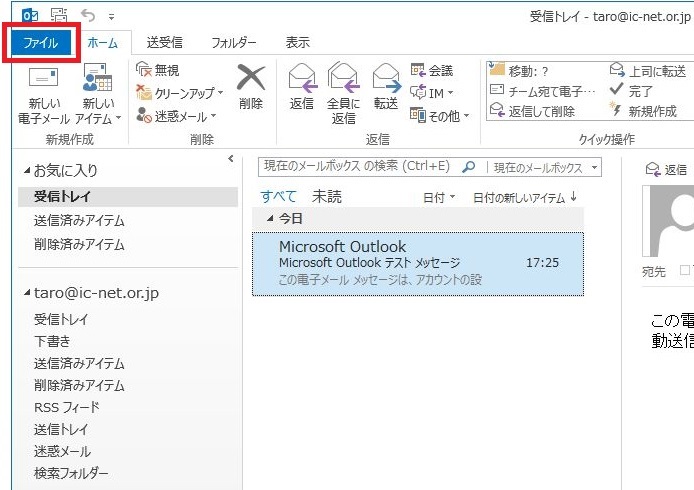694x490 pixels.
Task: Collapse the taro@ic-net.or.jp account tree
Action: point(26,293)
